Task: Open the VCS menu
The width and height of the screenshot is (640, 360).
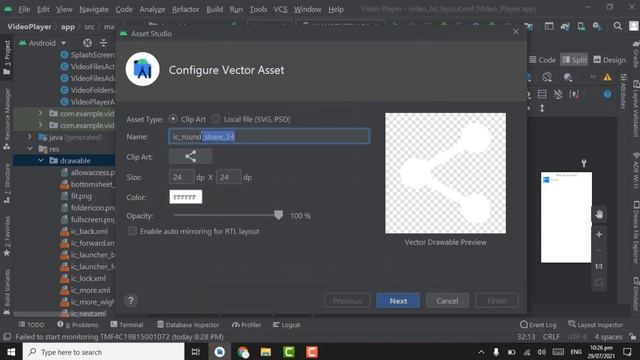Action: [x=280, y=9]
